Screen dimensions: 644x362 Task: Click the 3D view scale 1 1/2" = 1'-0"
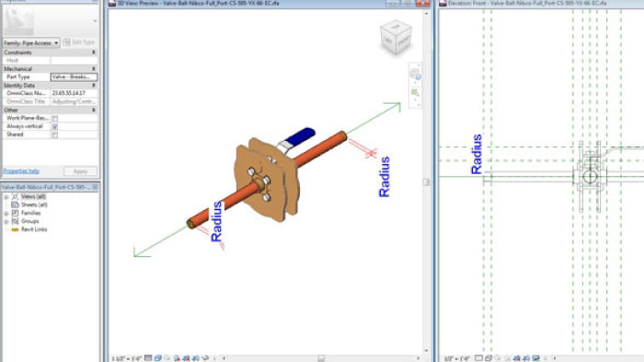[126, 358]
